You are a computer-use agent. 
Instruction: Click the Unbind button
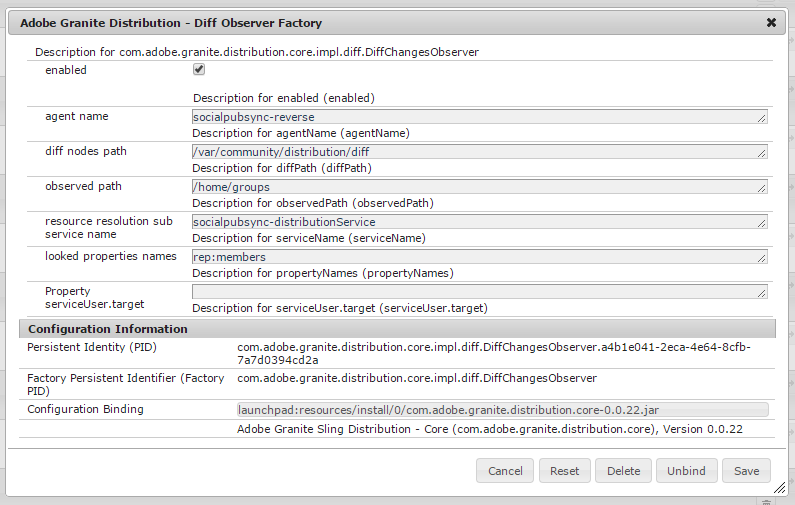pos(686,471)
